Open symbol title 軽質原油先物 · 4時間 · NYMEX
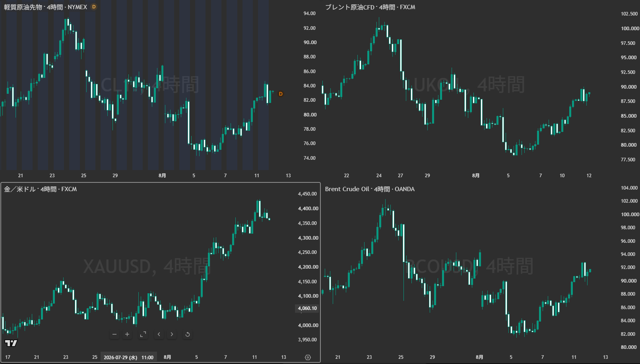The height and width of the screenshot is (364, 640). click(45, 7)
